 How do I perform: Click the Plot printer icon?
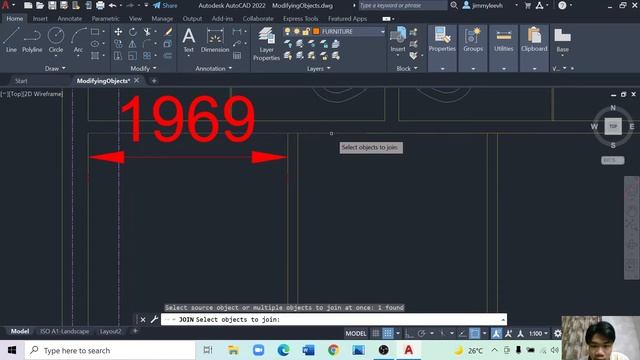[x=100, y=6]
